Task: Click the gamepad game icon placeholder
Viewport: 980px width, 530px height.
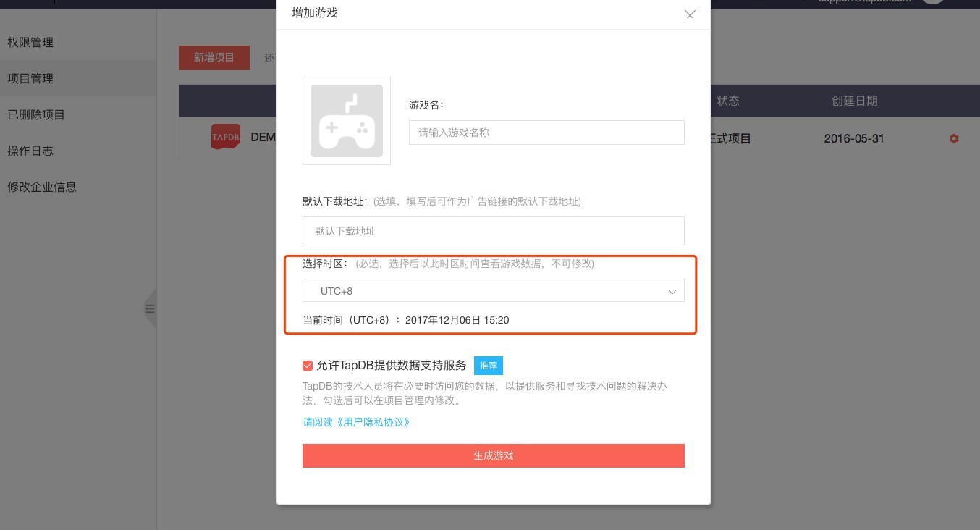Action: (x=347, y=121)
